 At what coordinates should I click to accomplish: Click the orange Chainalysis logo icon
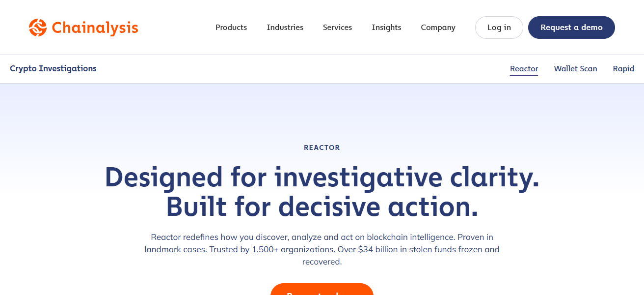point(38,28)
